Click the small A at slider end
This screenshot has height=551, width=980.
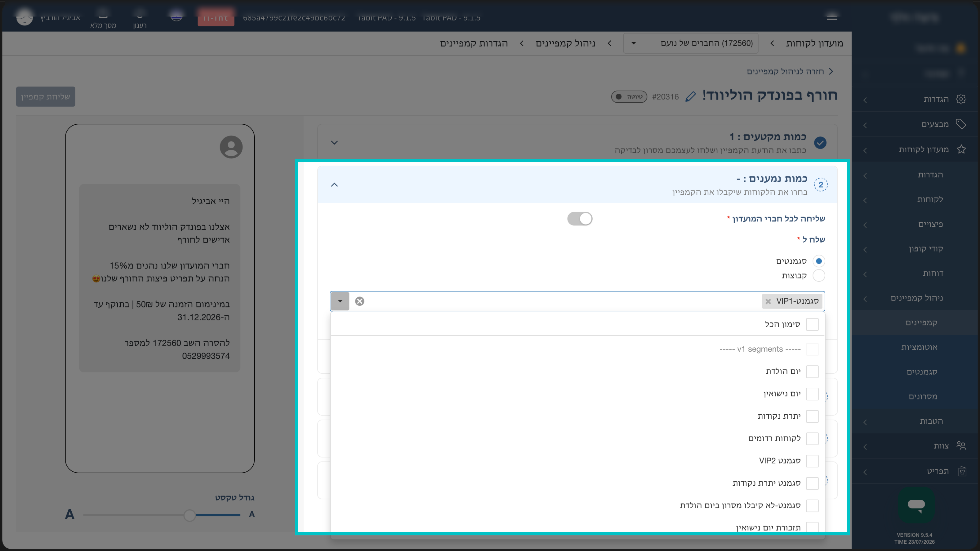[252, 515]
